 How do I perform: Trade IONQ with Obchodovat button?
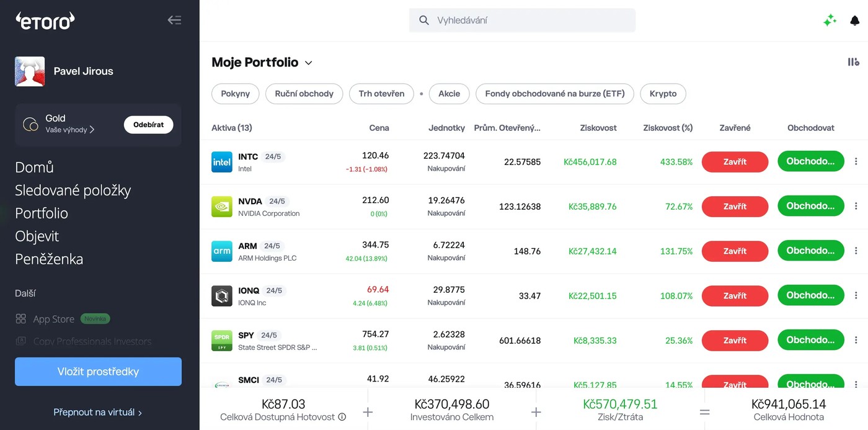point(811,295)
